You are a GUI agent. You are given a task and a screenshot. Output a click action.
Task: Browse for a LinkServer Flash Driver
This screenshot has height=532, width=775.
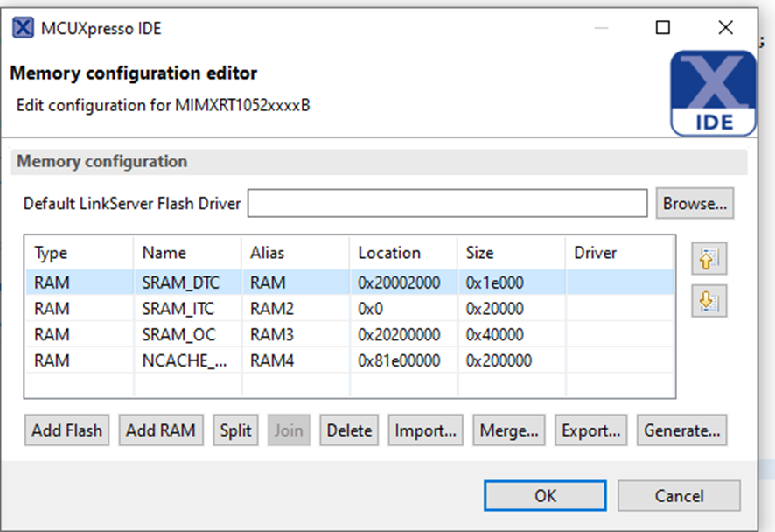695,204
